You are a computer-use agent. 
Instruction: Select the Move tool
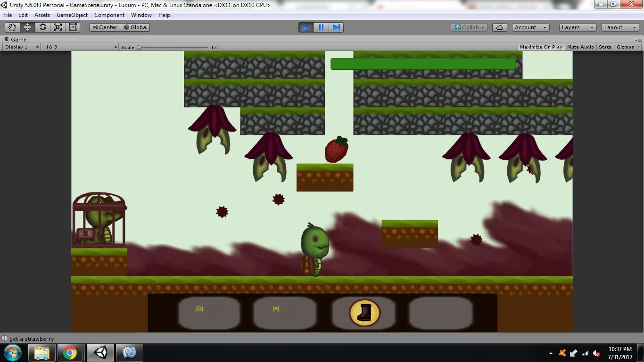coord(27,27)
